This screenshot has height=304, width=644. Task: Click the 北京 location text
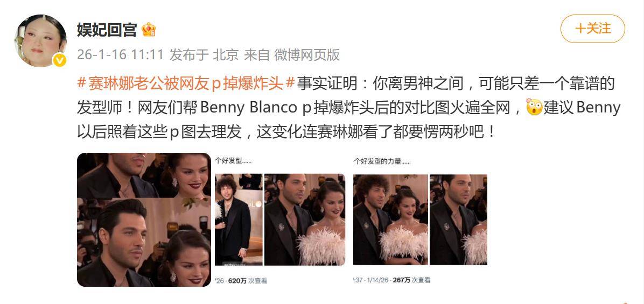click(x=225, y=54)
